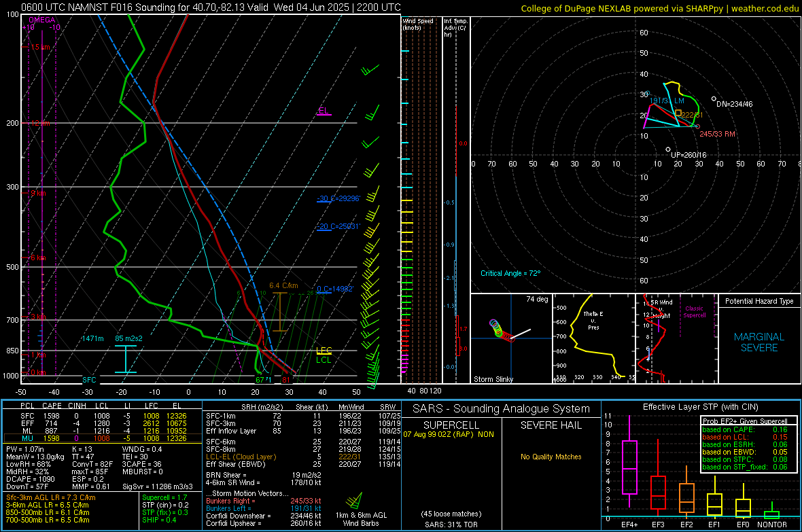Click the "Eff Inflow Layer" row label
This screenshot has width=802, height=532.
230,431
